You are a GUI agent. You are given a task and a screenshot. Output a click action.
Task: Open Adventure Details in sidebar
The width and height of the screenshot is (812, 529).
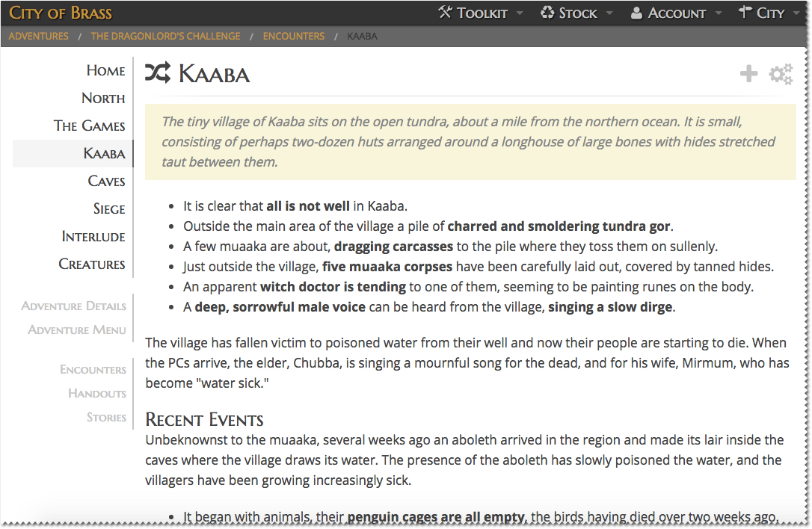click(73, 306)
